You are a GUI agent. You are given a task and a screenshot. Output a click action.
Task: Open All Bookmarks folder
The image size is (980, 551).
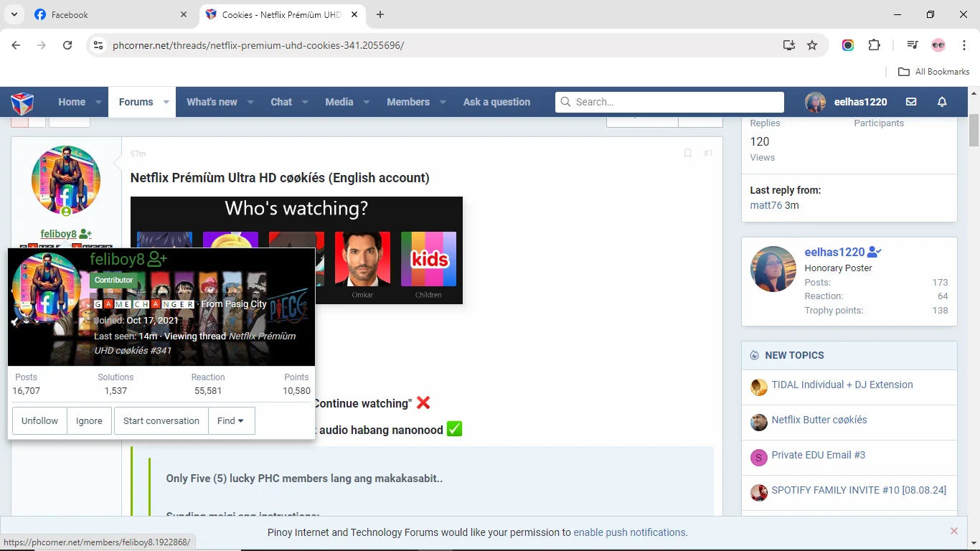tap(934, 72)
